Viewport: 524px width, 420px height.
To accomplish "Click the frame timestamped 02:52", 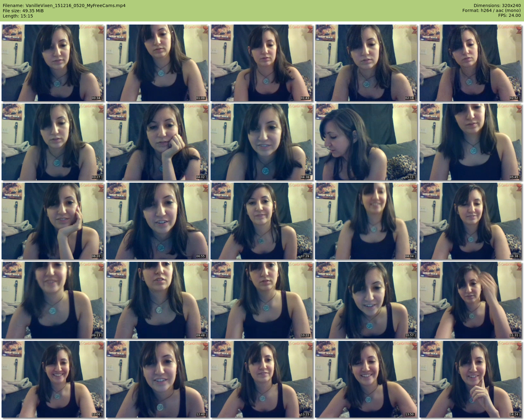I will coord(471,63).
